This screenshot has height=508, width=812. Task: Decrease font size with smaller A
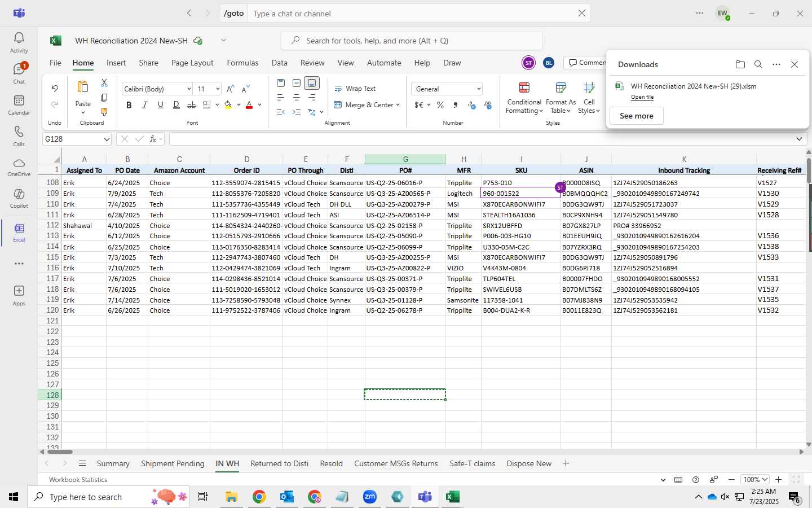click(245, 89)
